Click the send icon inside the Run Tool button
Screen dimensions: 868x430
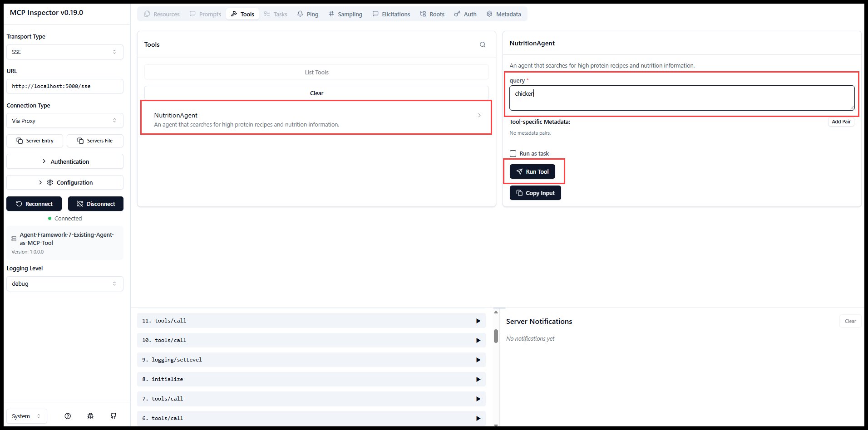[x=519, y=171]
